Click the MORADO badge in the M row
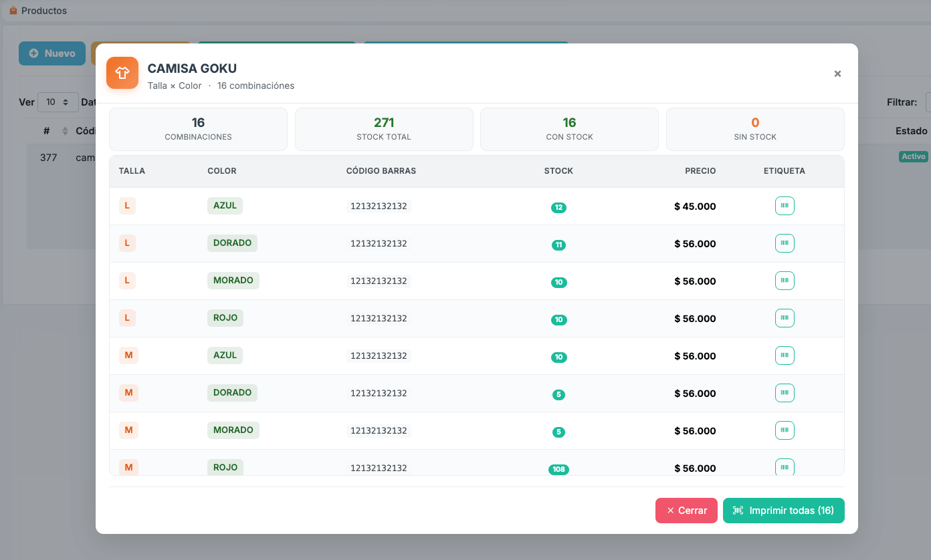The image size is (931, 560). tap(233, 430)
